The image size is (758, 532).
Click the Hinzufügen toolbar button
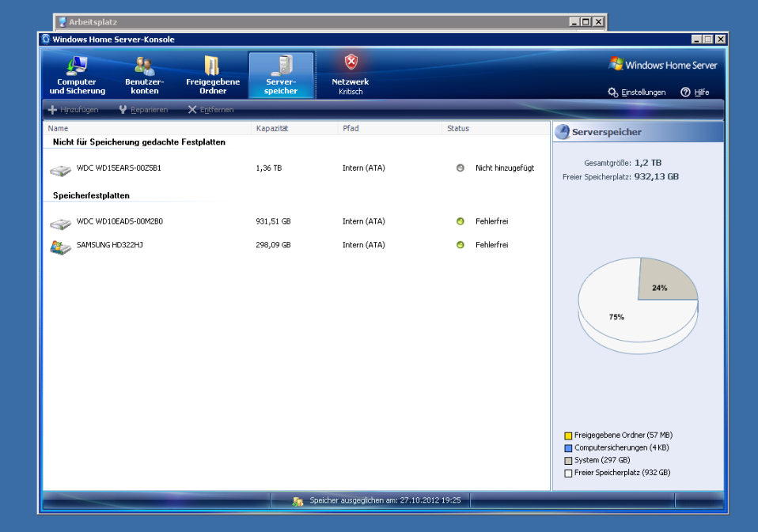click(x=74, y=110)
